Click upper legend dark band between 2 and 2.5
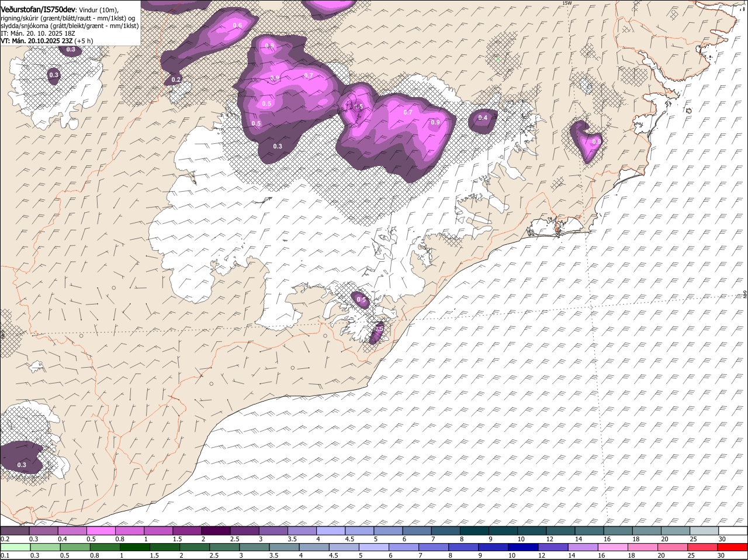Viewport: 748px width, 560px height. 216,531
